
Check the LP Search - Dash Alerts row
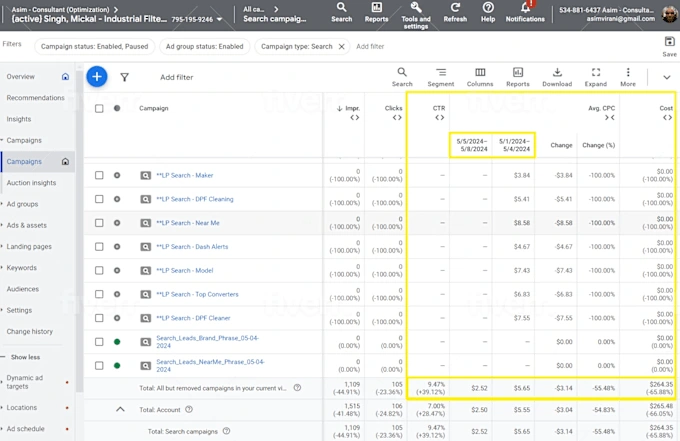pyautogui.click(x=99, y=247)
